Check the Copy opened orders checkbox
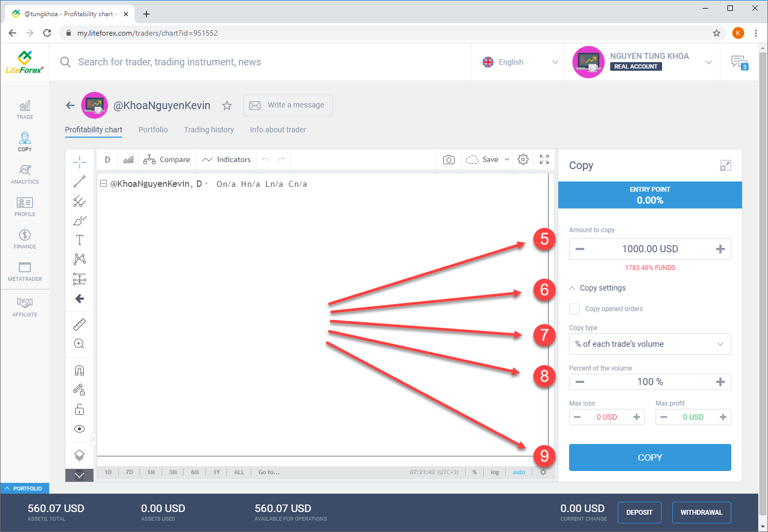This screenshot has height=532, width=768. (575, 309)
